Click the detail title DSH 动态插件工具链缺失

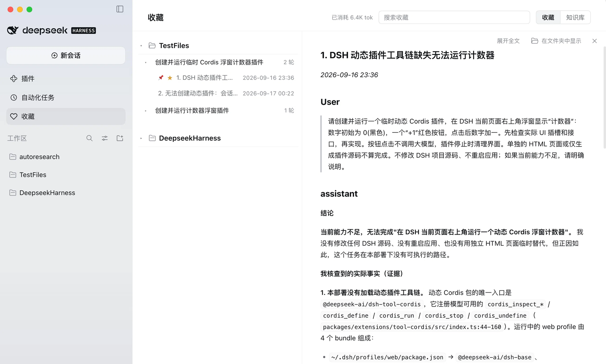pyautogui.click(x=408, y=55)
